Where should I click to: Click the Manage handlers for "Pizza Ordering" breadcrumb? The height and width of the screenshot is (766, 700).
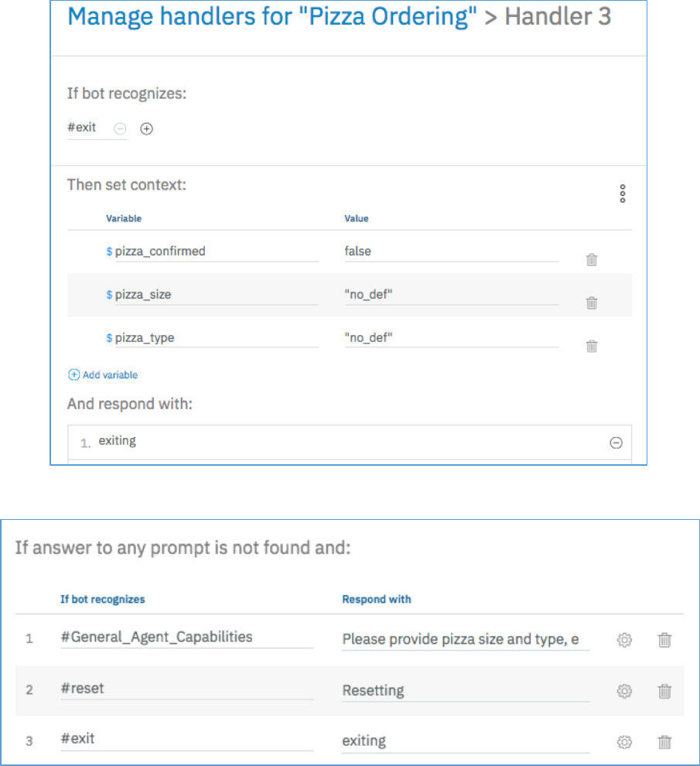[x=272, y=17]
